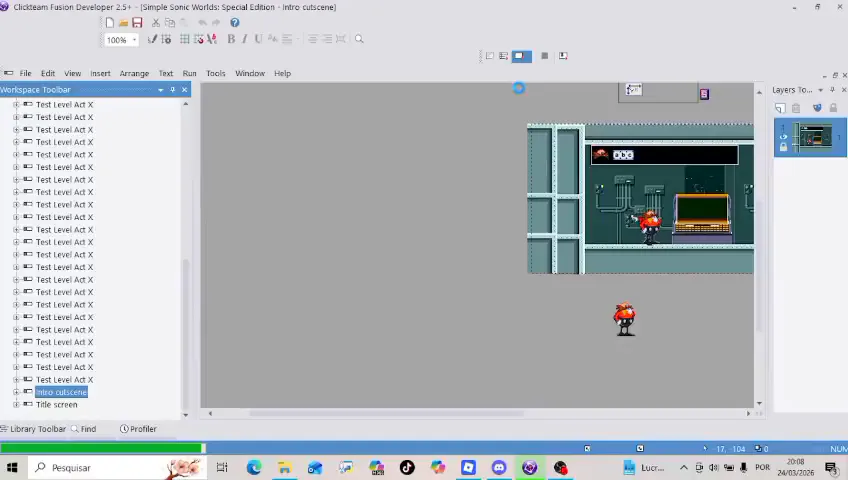
Task: Select the Title screen frame
Action: (57, 404)
